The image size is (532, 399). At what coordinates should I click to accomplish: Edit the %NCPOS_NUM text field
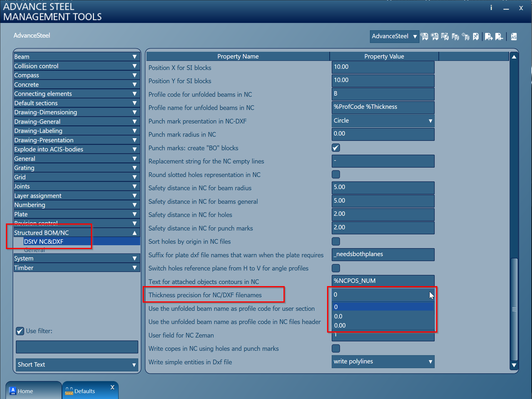pos(383,281)
